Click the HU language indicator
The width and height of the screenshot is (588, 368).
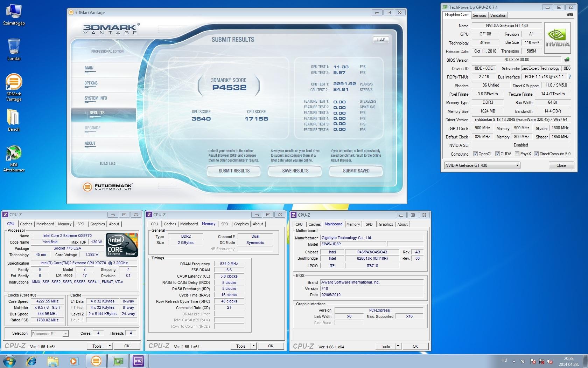click(x=504, y=360)
